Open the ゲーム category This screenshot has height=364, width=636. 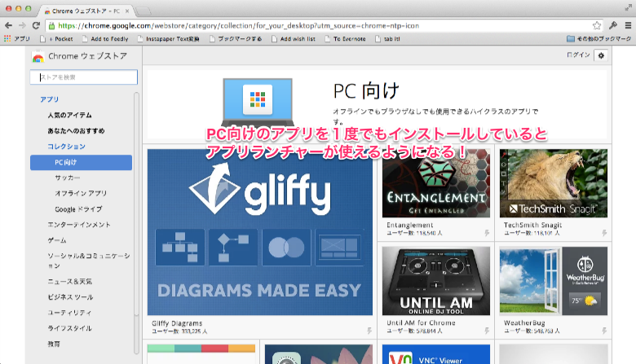point(57,240)
